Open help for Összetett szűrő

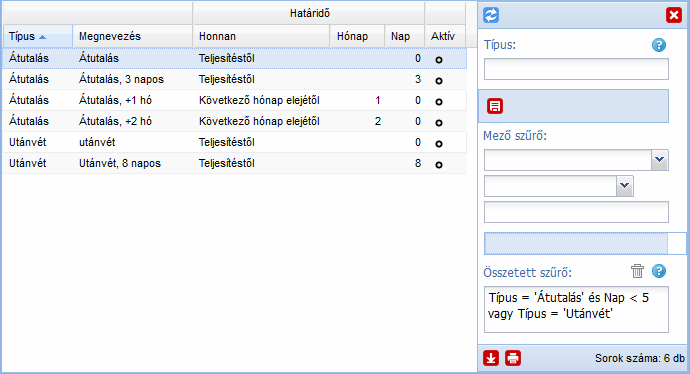(x=659, y=271)
